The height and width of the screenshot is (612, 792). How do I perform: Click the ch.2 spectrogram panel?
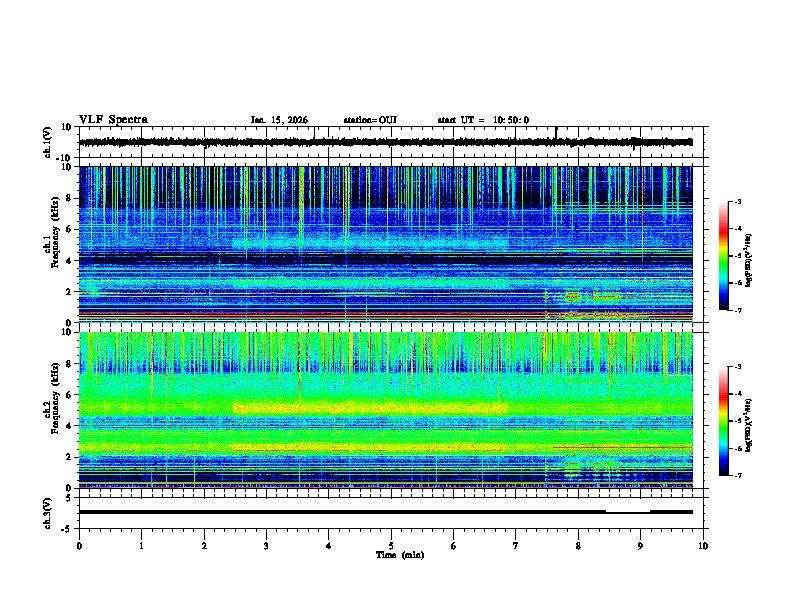385,410
